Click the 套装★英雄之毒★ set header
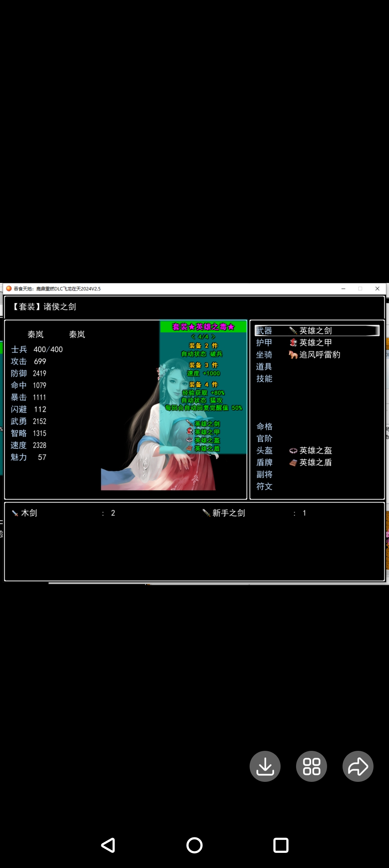The image size is (389, 868). pyautogui.click(x=204, y=327)
